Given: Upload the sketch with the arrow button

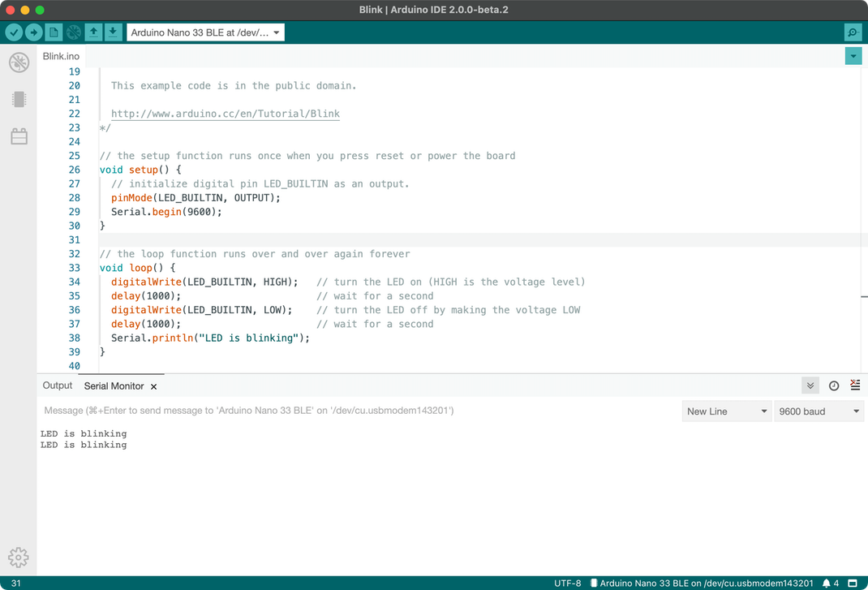Looking at the screenshot, I should pos(33,32).
